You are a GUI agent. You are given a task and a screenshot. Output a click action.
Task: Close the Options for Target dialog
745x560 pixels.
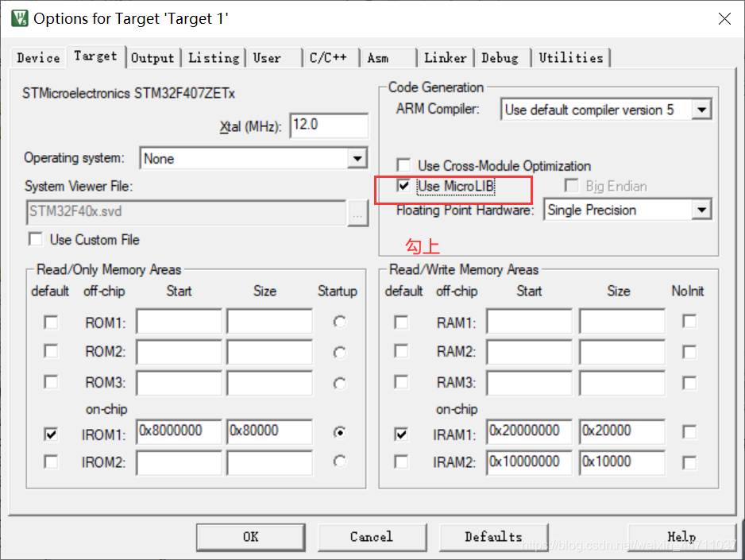(724, 18)
